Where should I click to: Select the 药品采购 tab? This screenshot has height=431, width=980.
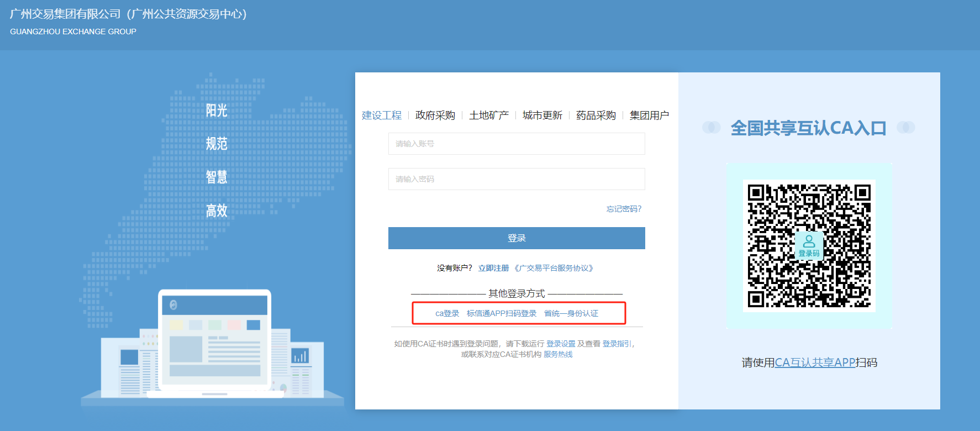tap(596, 115)
